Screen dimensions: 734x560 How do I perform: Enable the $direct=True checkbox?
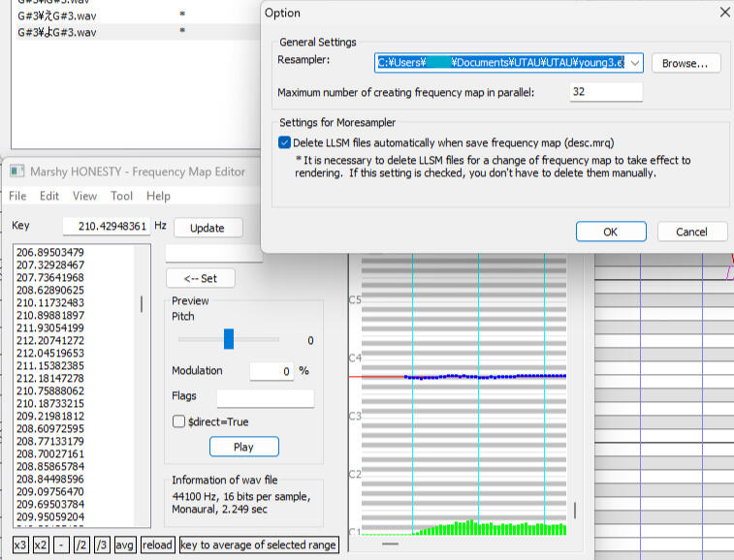(178, 421)
